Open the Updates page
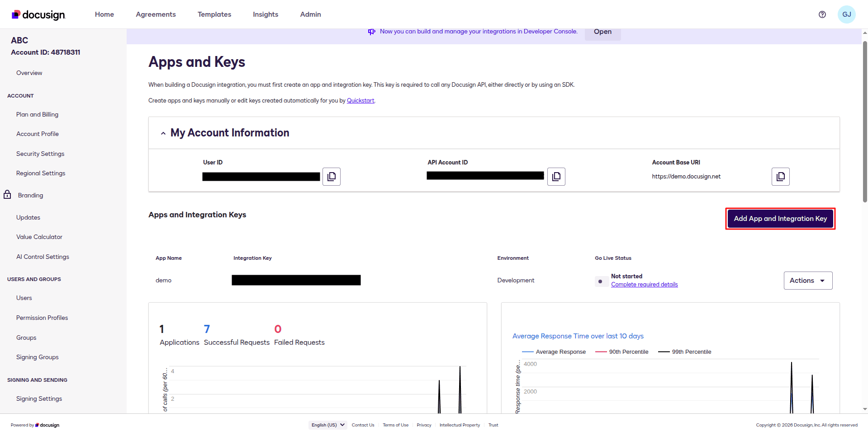868x436 pixels. coord(28,218)
